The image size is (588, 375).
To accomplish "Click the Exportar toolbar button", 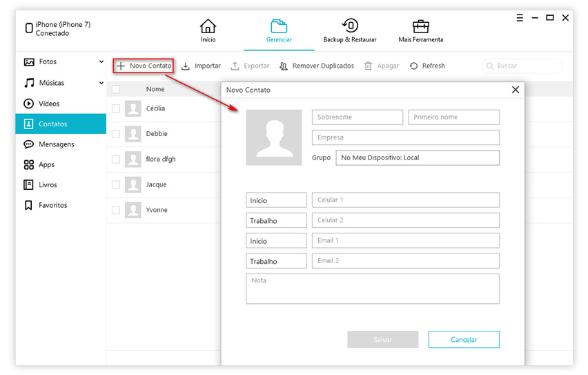I will pyautogui.click(x=250, y=66).
